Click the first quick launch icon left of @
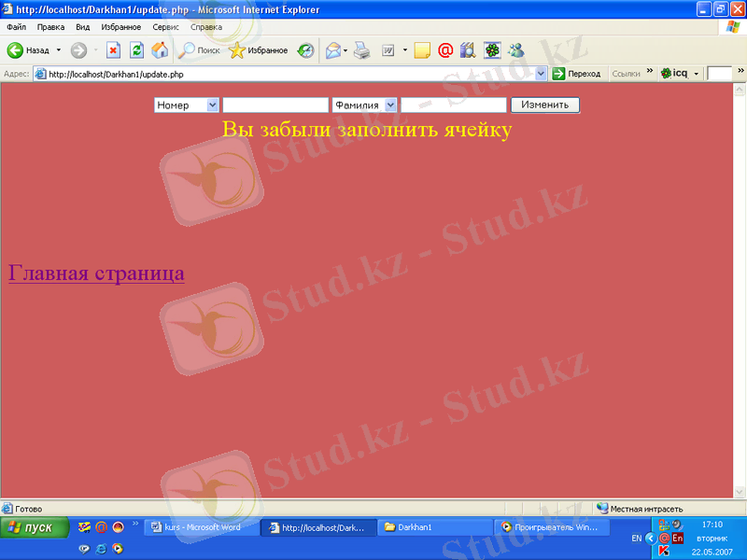This screenshot has width=747, height=560. [x=84, y=526]
